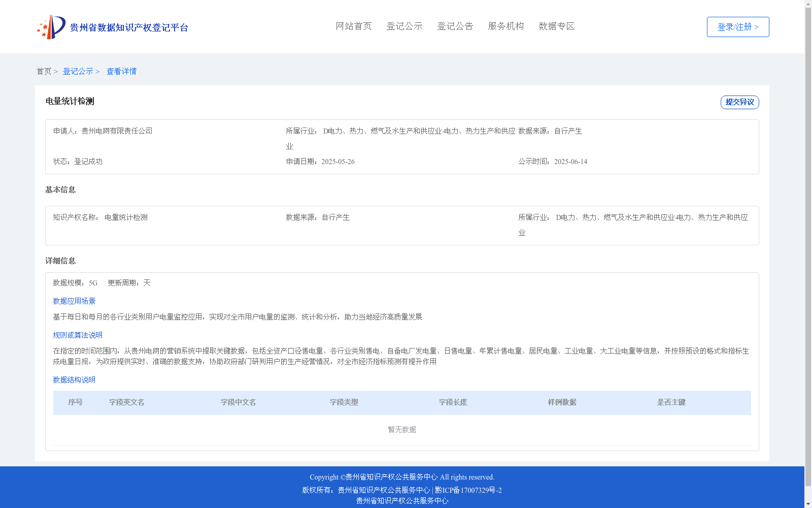Click the 状态：登记成功 status text
The image size is (812, 508).
pyautogui.click(x=78, y=162)
